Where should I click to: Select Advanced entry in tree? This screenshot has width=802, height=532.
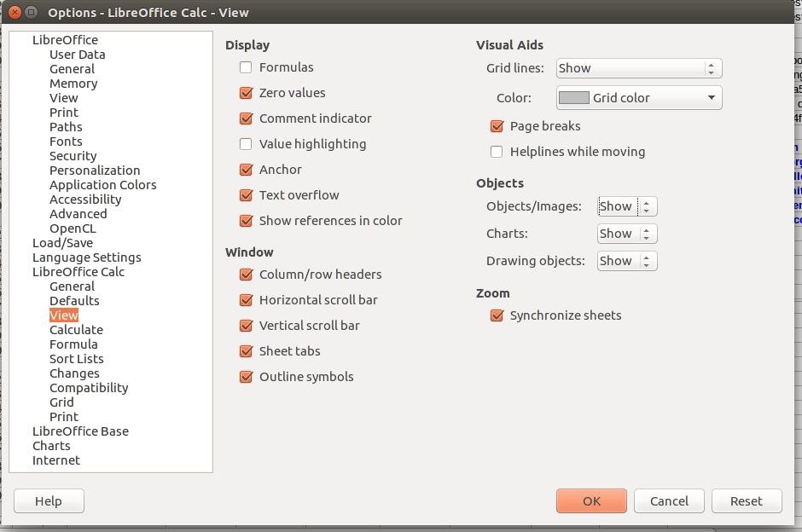point(78,214)
